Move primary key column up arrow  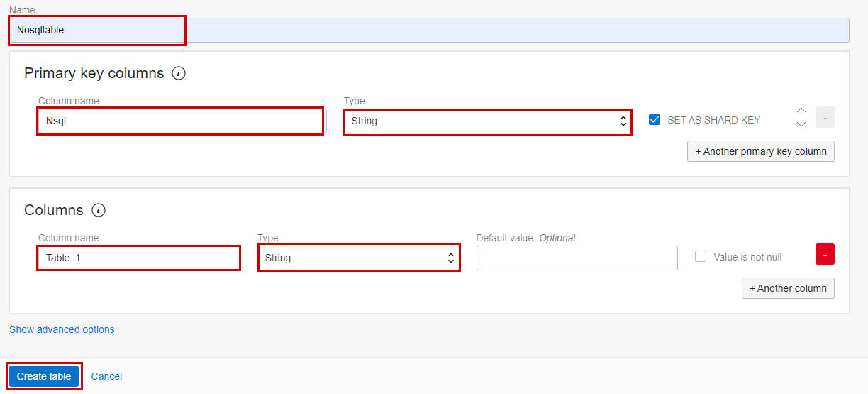click(x=801, y=110)
